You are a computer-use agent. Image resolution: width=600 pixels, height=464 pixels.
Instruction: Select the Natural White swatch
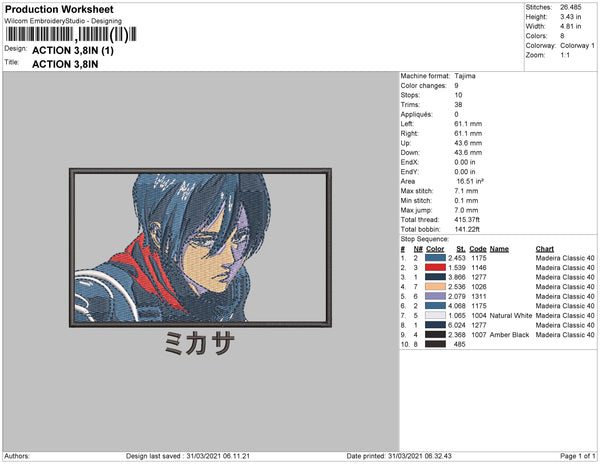tap(435, 316)
